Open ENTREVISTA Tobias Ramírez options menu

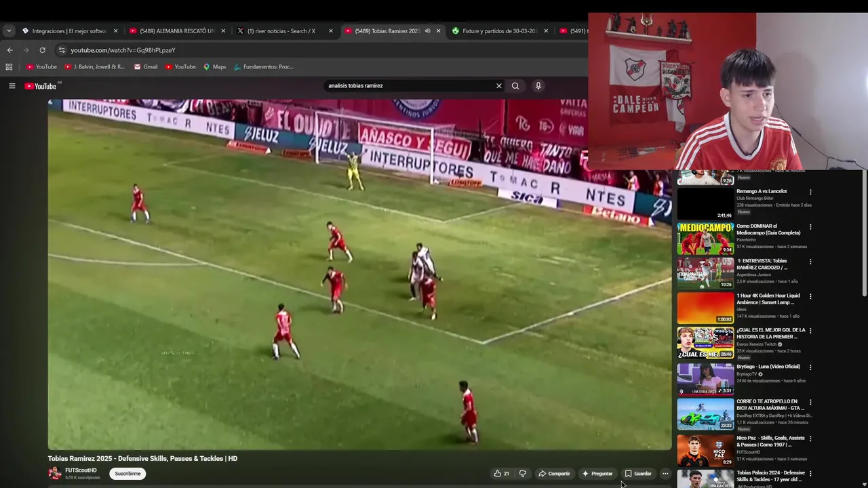point(810,262)
